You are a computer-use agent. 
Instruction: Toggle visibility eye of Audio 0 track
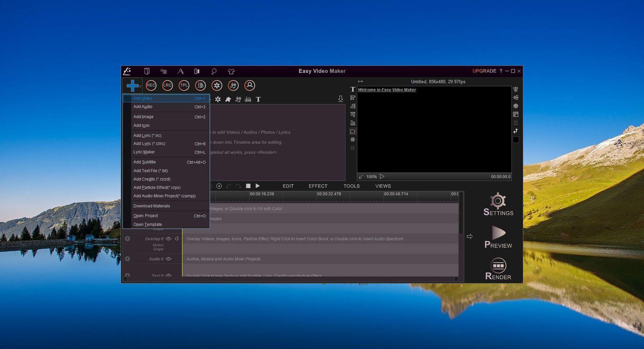point(168,259)
